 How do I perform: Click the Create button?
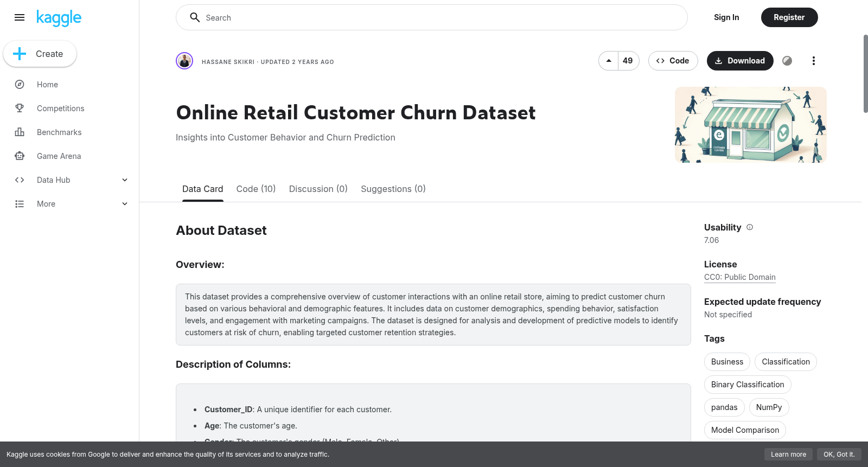[40, 54]
